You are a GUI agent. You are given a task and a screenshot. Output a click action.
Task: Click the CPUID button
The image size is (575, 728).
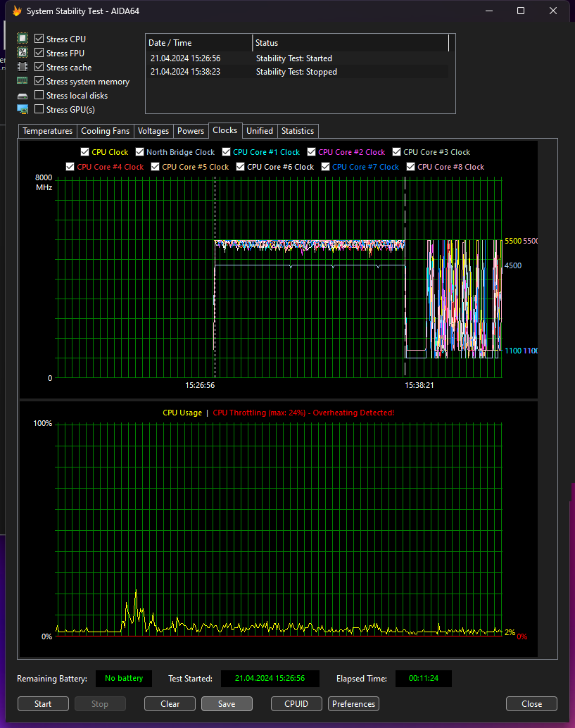click(x=296, y=704)
